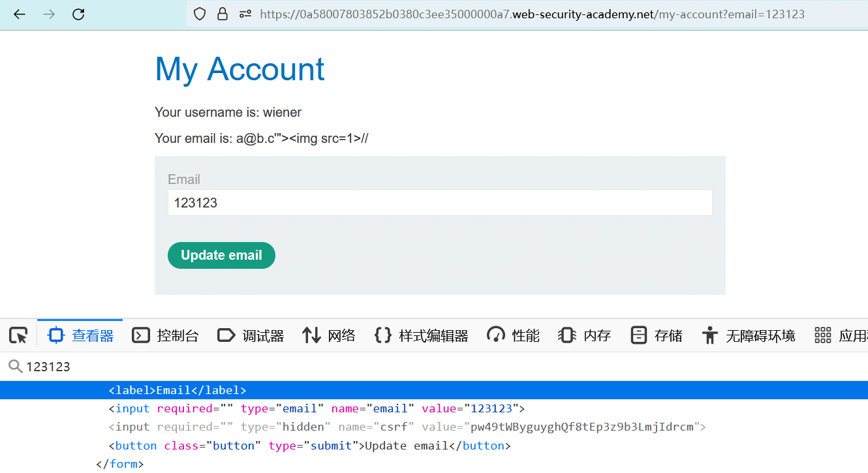Click the padlock site security icon

tap(223, 14)
